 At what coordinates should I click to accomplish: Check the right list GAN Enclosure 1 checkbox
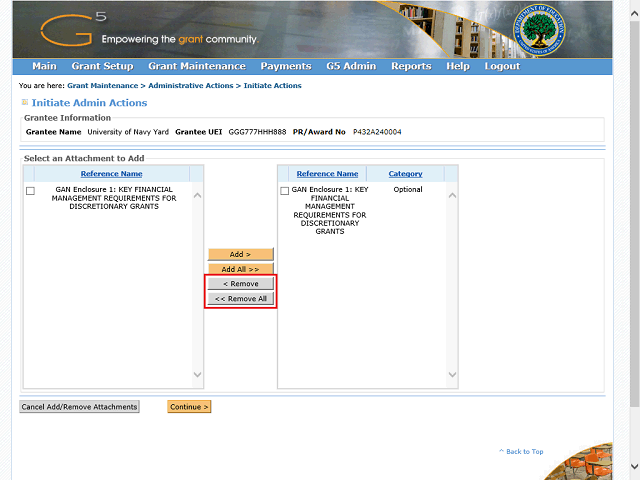click(x=285, y=191)
